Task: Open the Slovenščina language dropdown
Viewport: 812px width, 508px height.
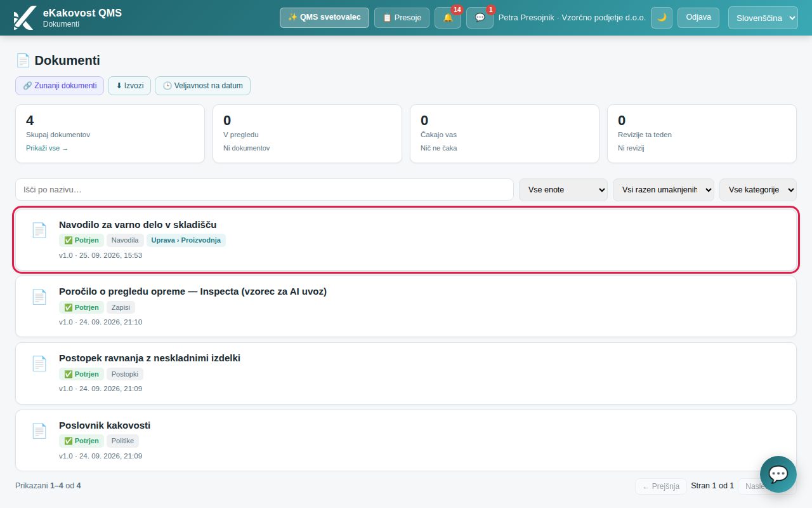Action: [763, 18]
